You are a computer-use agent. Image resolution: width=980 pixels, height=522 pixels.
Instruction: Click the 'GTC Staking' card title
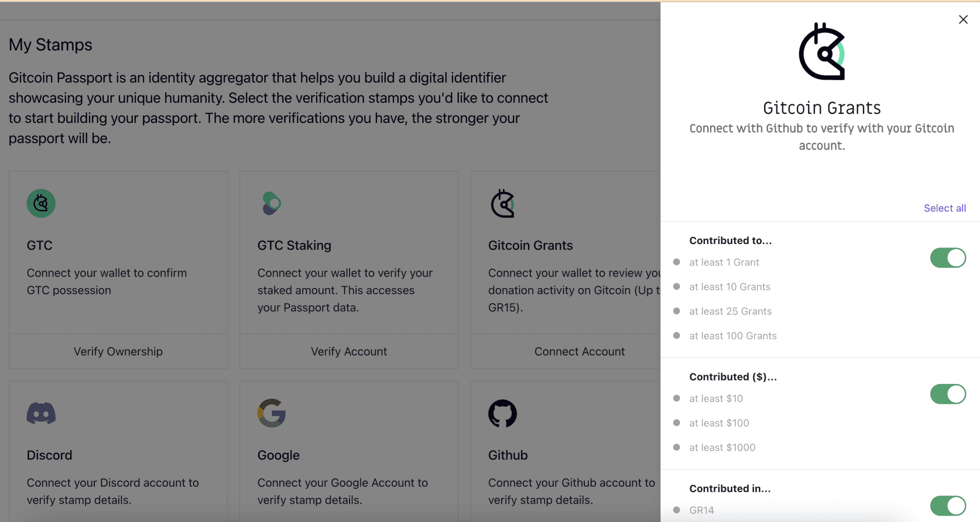tap(294, 246)
